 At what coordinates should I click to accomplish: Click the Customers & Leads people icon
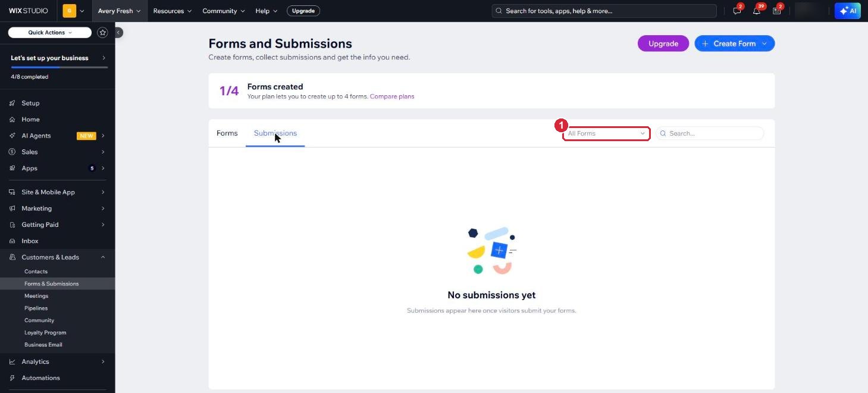coord(12,257)
